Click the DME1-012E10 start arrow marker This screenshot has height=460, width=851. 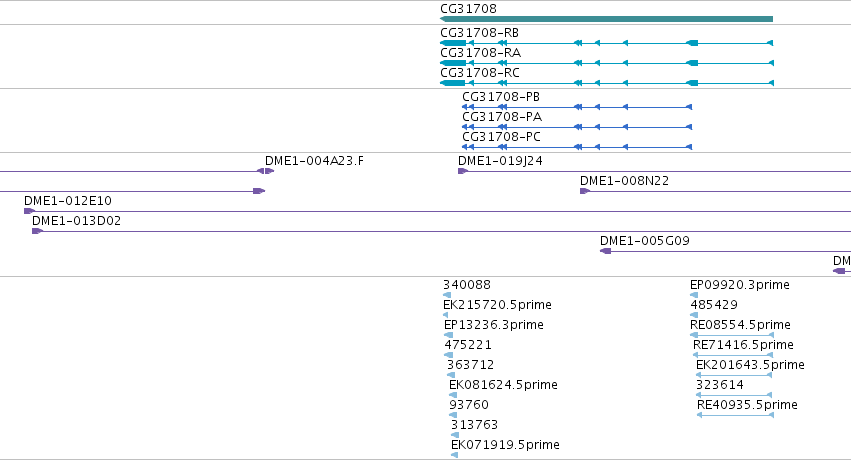click(x=29, y=211)
